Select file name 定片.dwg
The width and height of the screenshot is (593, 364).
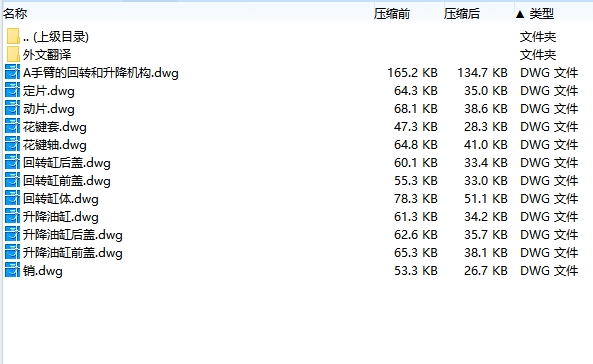tap(49, 91)
